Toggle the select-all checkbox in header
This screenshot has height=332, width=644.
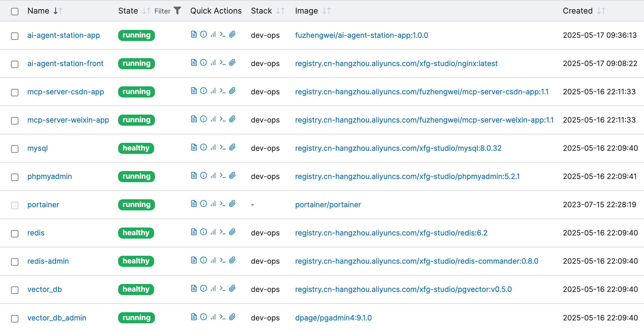pyautogui.click(x=15, y=12)
